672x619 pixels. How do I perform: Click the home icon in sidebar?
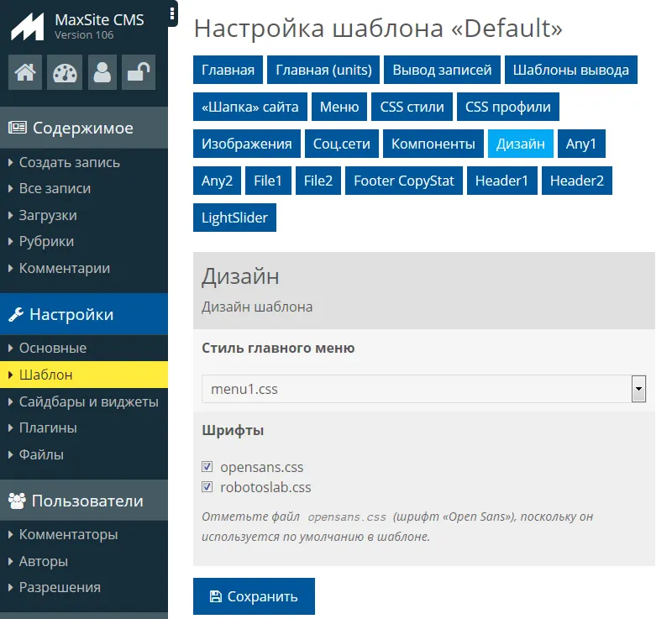(x=25, y=73)
